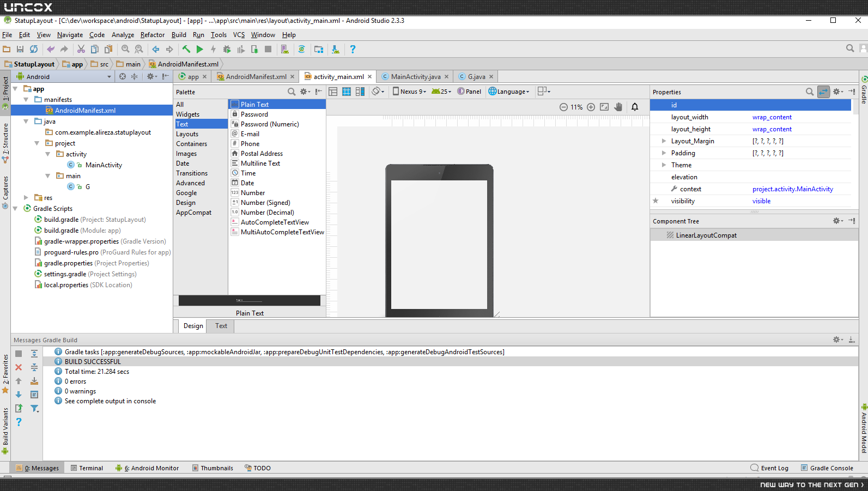868x491 pixels.
Task: Click the Make Project hammer icon
Action: [x=186, y=49]
